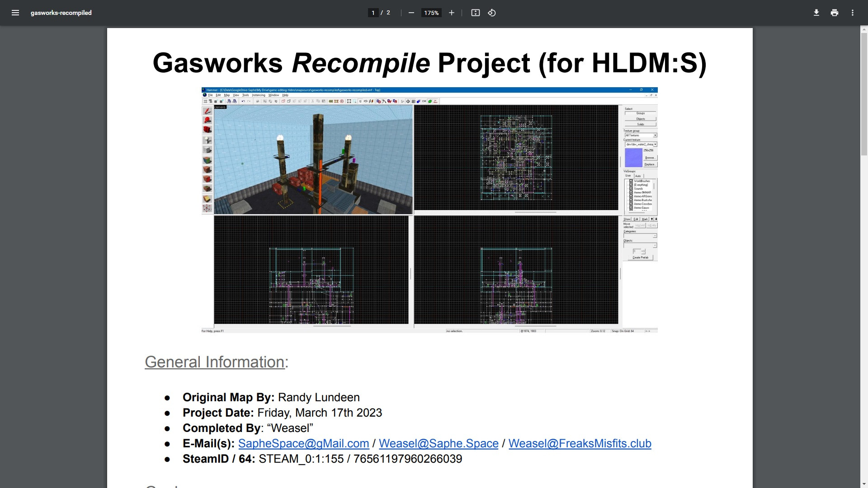Disable the Ammo-Gauss VisGroup
Viewport: 868px width, 488px height.
(631, 207)
